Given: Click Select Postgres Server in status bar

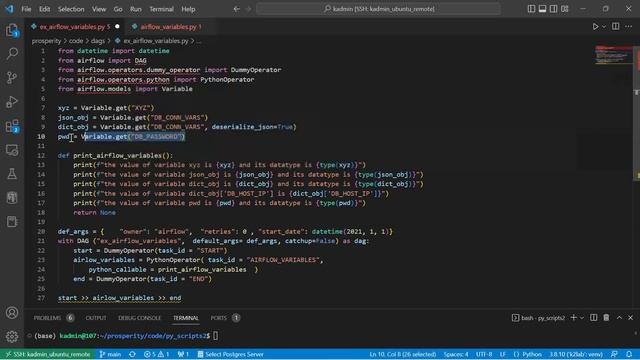Looking at the screenshot, I should coord(231,354).
